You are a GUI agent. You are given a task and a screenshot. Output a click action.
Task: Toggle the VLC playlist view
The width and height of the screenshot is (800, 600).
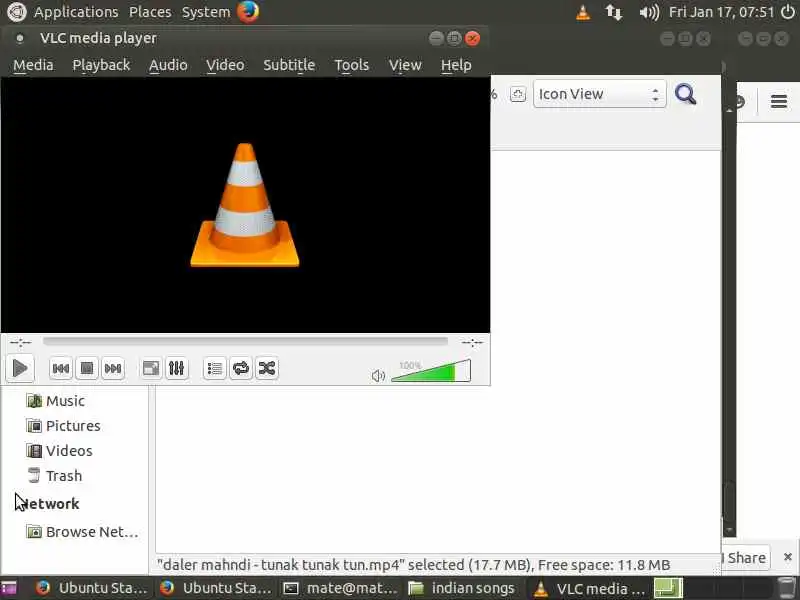point(215,368)
